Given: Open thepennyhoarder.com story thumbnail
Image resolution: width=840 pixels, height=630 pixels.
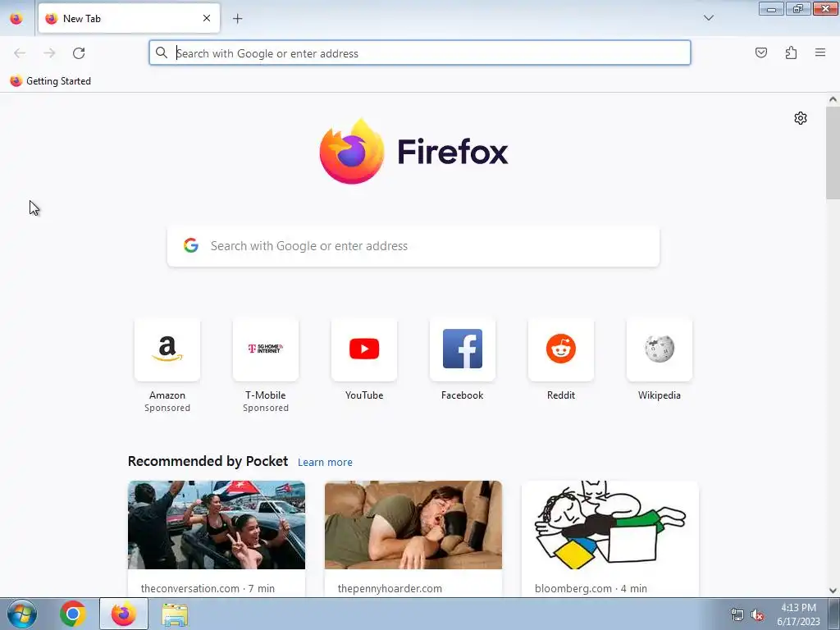Looking at the screenshot, I should click(x=413, y=525).
